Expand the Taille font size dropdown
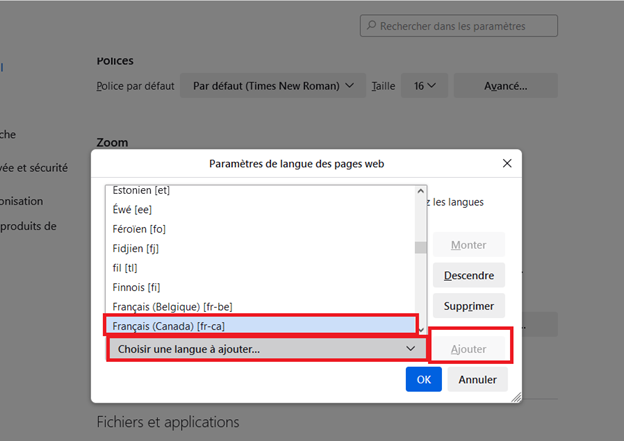 click(x=423, y=86)
